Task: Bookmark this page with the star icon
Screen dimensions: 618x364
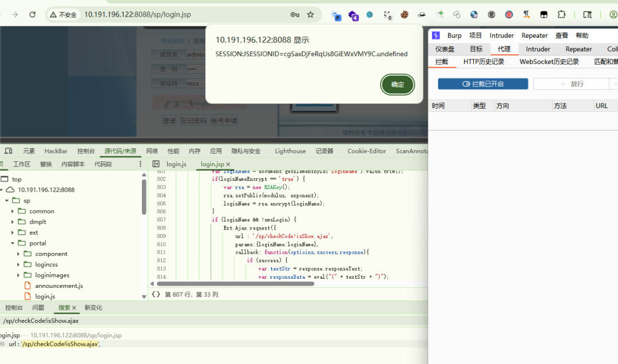Action: point(311,14)
